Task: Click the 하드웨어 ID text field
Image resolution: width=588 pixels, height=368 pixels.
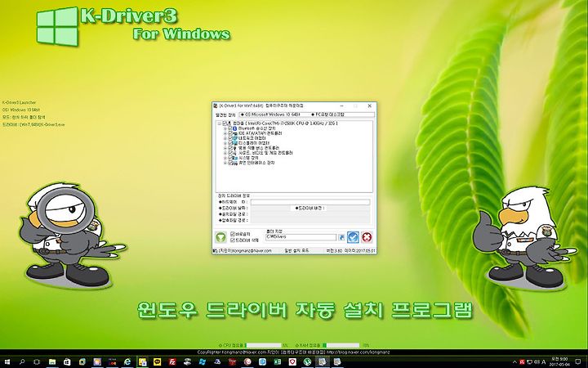Action: (310, 202)
